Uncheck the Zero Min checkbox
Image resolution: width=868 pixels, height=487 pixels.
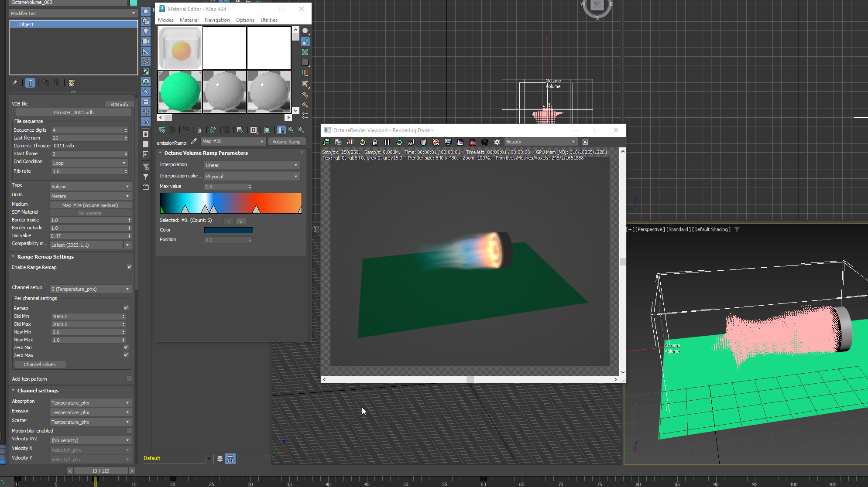(126, 347)
